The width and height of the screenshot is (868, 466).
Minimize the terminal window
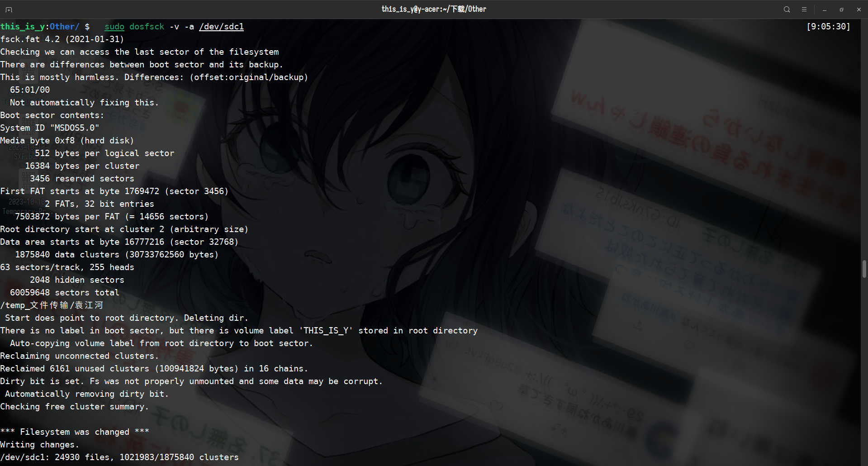click(x=825, y=10)
